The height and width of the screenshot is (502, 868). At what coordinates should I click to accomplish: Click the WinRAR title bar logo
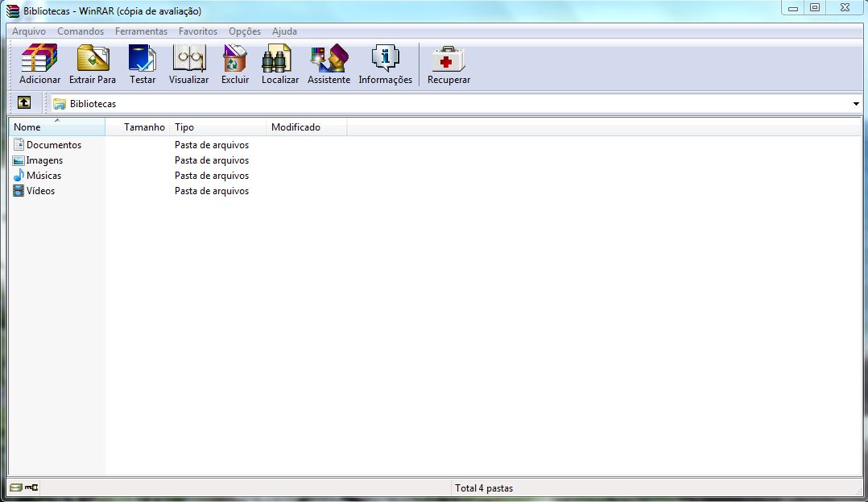point(13,11)
